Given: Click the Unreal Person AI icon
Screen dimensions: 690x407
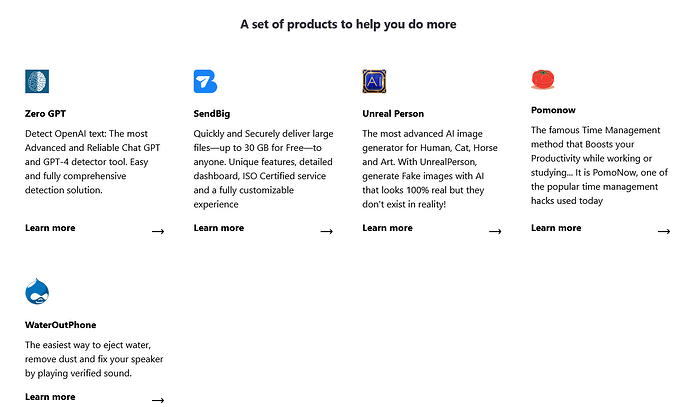Looking at the screenshot, I should tap(374, 81).
